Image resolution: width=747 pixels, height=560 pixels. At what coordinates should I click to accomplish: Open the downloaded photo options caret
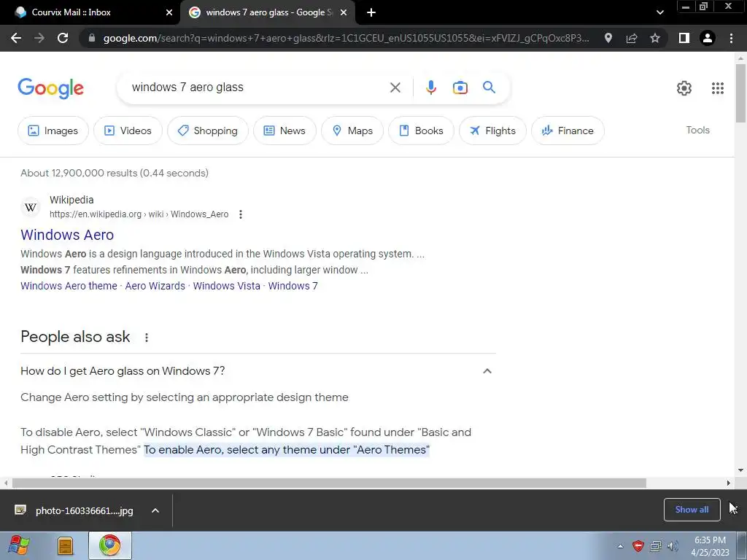pos(155,510)
